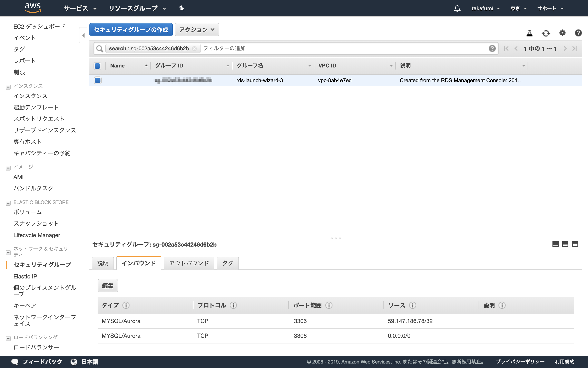Go to last page of results
Viewport: 588px width, 368px height.
tap(574, 48)
